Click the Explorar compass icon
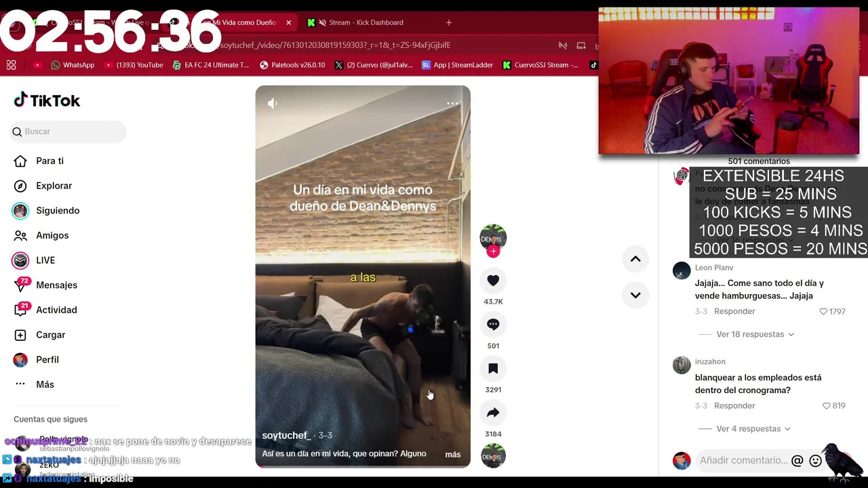 (20, 186)
